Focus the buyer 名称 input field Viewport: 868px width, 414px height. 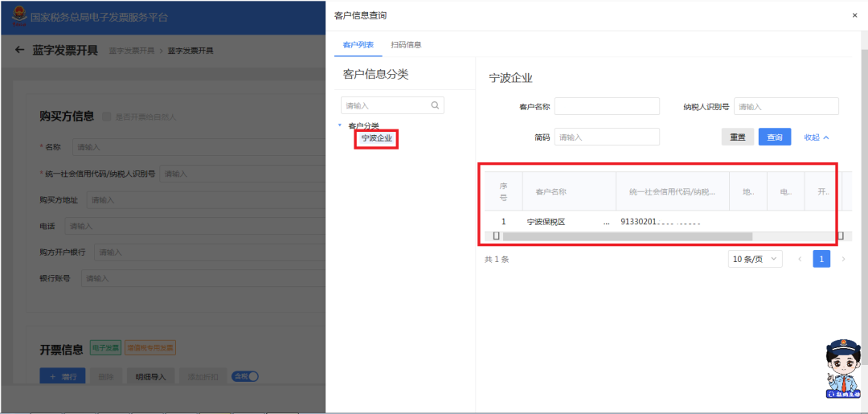[x=199, y=148]
